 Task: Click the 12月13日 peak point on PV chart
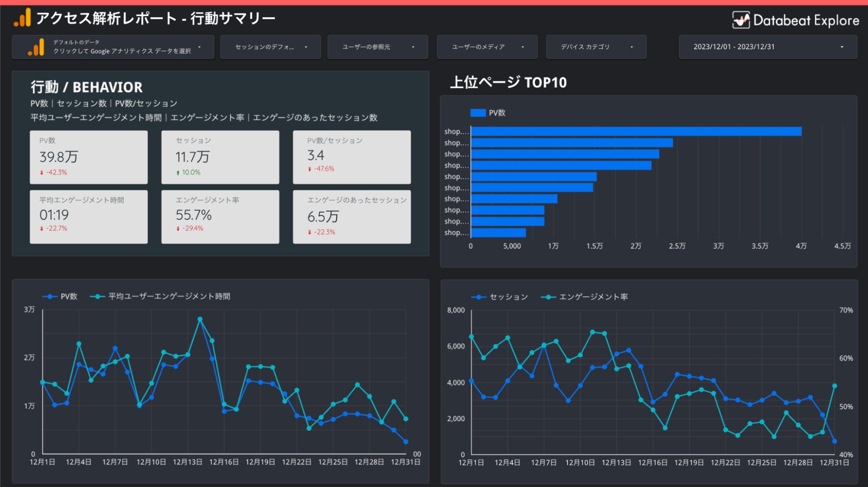200,319
